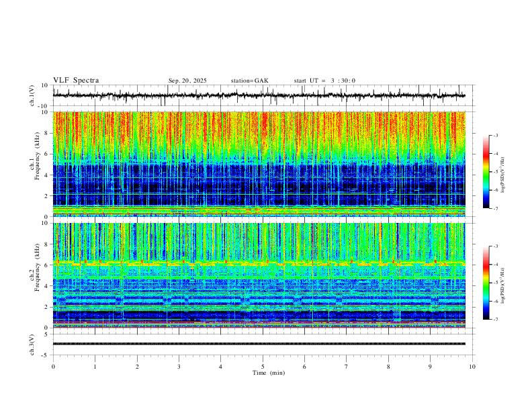Click the ch.1 frequency axis "8" tick label
Image resolution: width=532 pixels, height=411 pixels.
click(x=47, y=133)
